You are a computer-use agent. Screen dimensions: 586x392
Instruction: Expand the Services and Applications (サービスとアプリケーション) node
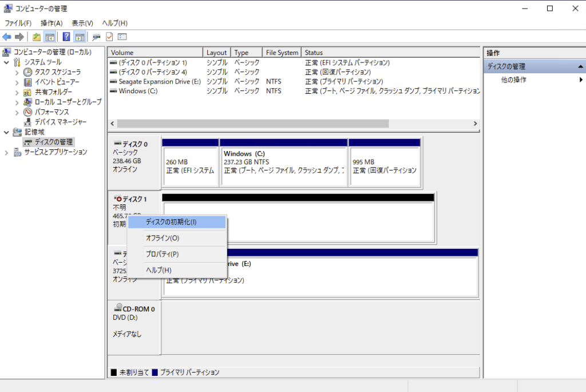pos(7,152)
